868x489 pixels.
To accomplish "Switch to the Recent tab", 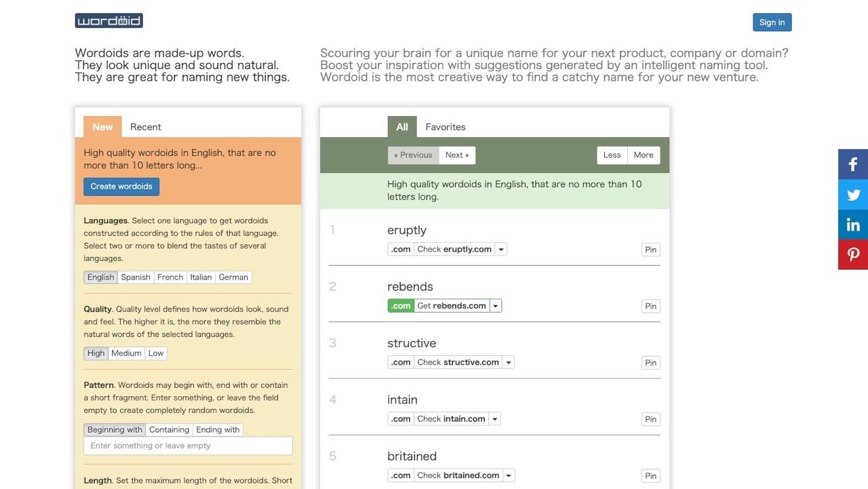I will pyautogui.click(x=145, y=127).
